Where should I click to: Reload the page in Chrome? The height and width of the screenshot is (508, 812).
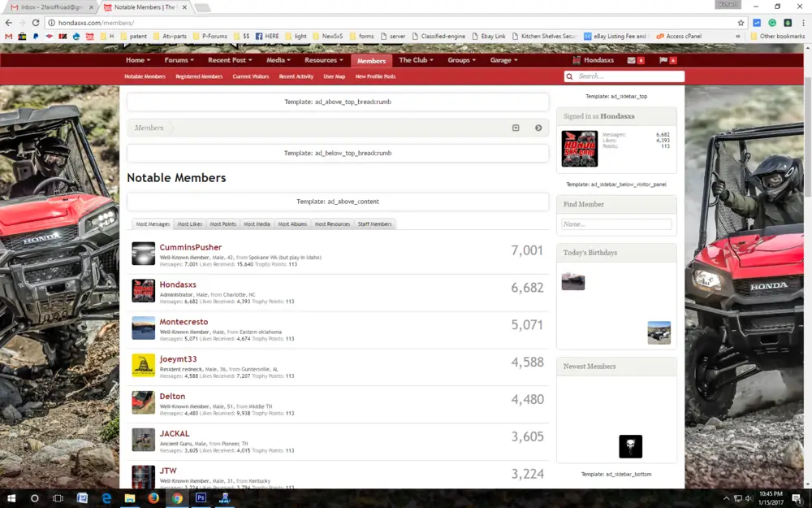(36, 23)
